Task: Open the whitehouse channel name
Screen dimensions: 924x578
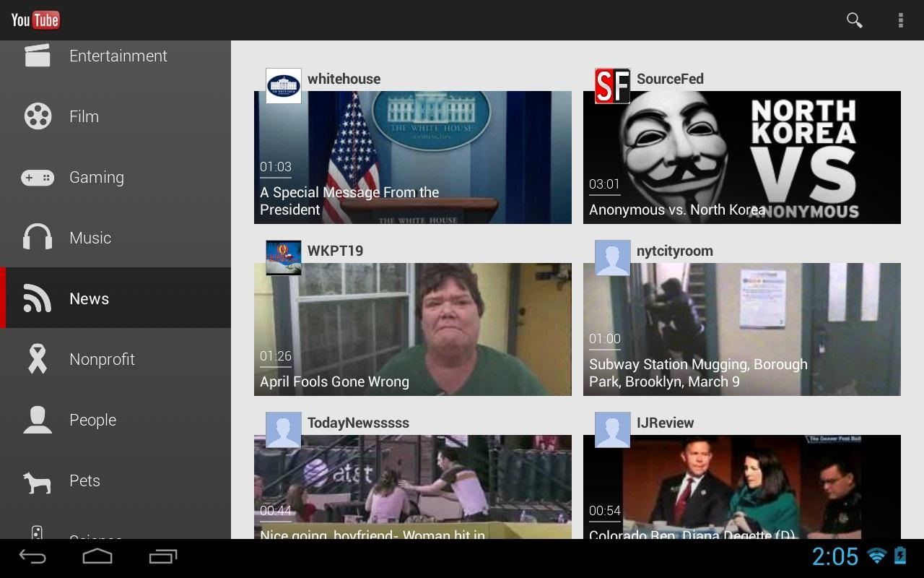Action: coord(344,79)
